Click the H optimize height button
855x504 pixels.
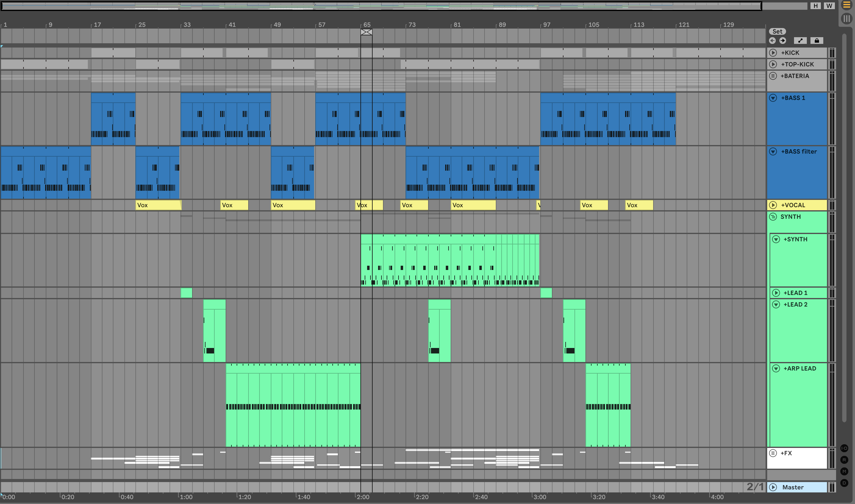click(816, 6)
